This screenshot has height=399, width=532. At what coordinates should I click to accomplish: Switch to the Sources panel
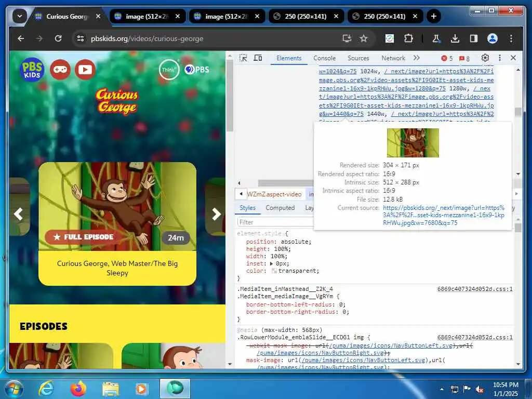(x=358, y=58)
